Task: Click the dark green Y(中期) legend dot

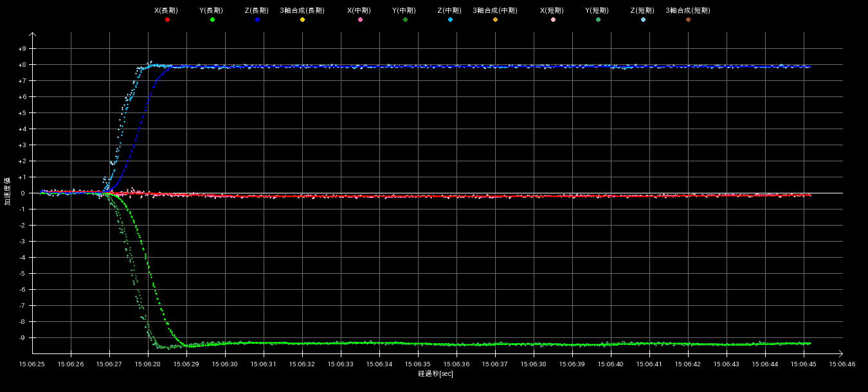Action: [405, 20]
